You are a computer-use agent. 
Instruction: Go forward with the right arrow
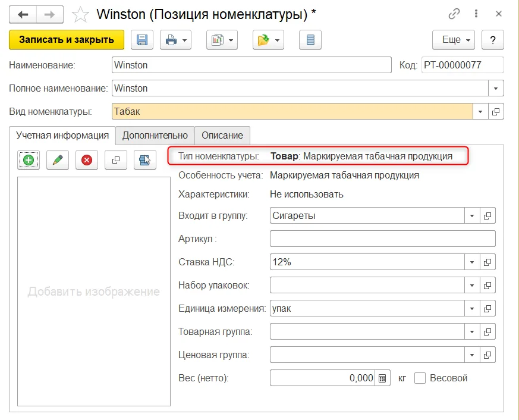pos(50,14)
